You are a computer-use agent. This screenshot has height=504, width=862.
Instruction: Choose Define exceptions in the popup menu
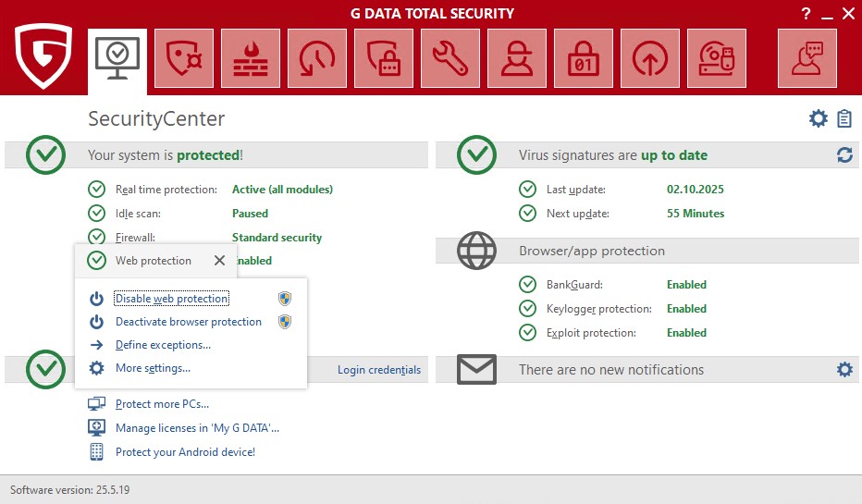tap(163, 345)
